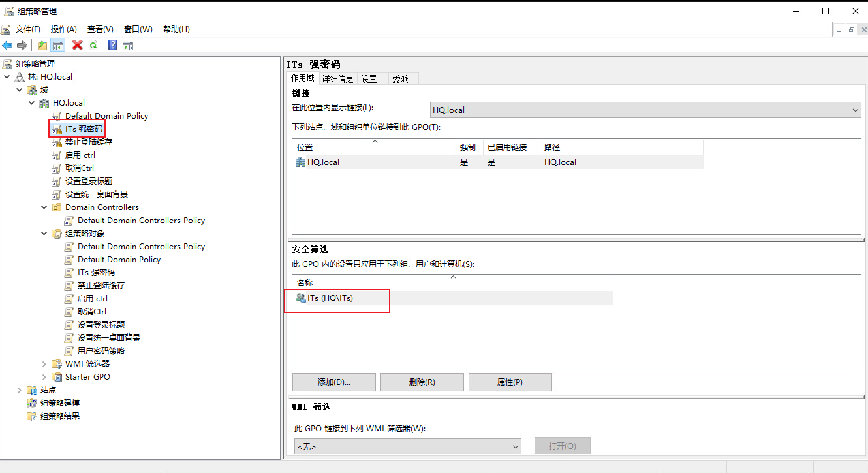
Task: Select 用户密码策略 in Group Policy Objects
Action: [101, 351]
